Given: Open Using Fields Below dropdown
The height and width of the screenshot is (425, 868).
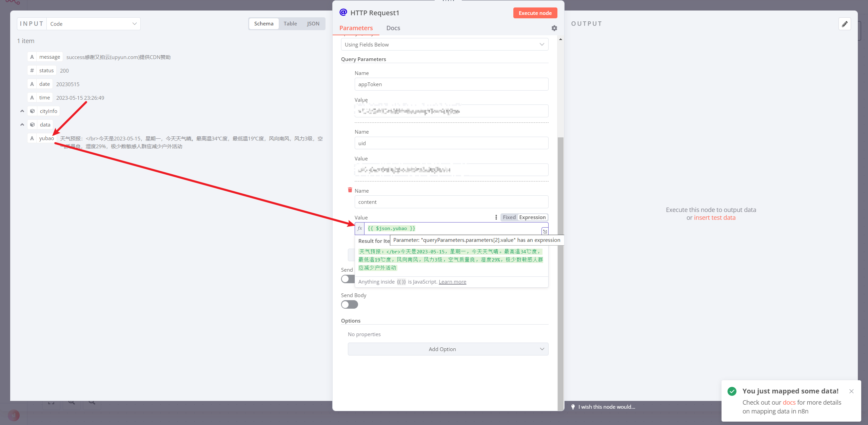Looking at the screenshot, I should 444,44.
